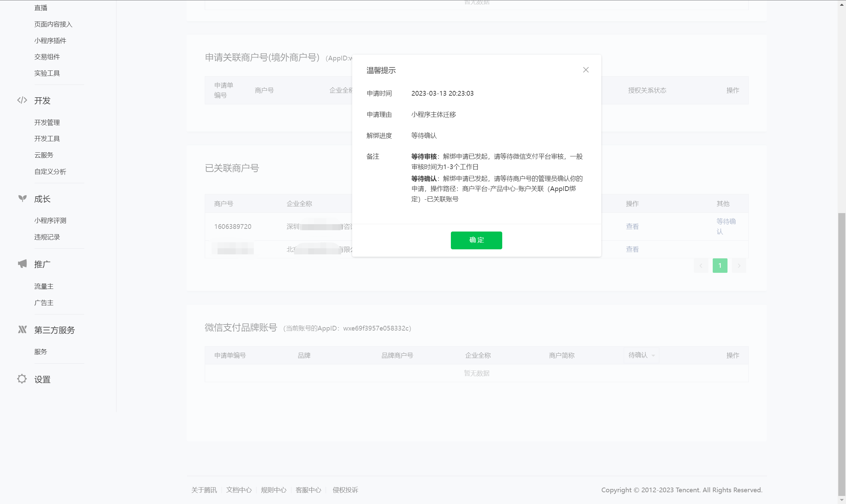Close the 温馨提示 dialog with X
The height and width of the screenshot is (504, 846).
click(586, 70)
